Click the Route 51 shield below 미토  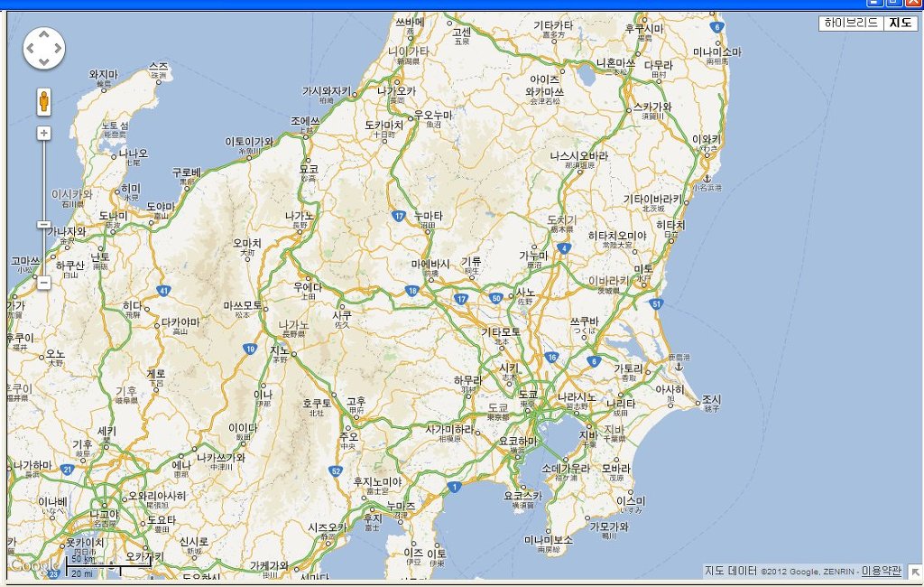pos(656,304)
